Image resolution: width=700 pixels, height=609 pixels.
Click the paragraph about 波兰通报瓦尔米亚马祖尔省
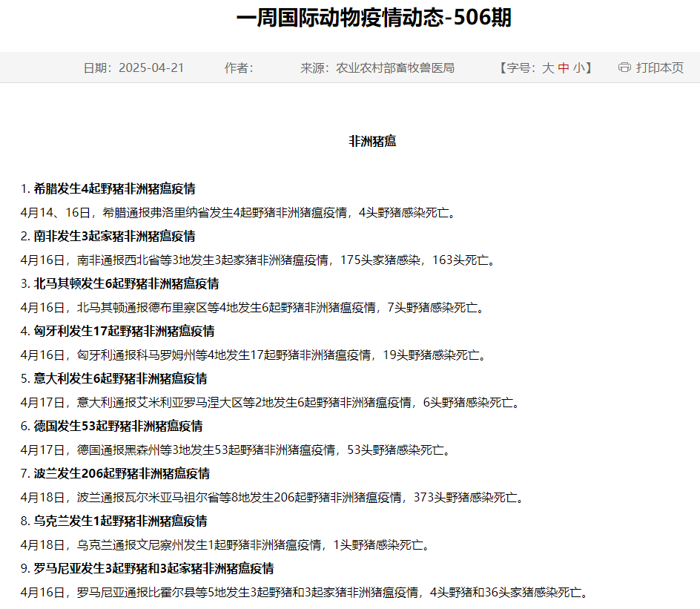[x=273, y=498]
